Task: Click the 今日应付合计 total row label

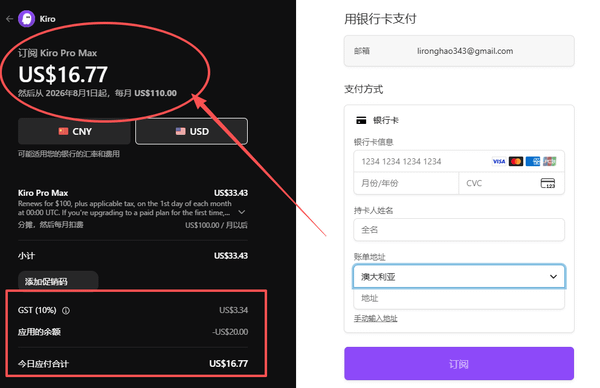Action: point(43,364)
